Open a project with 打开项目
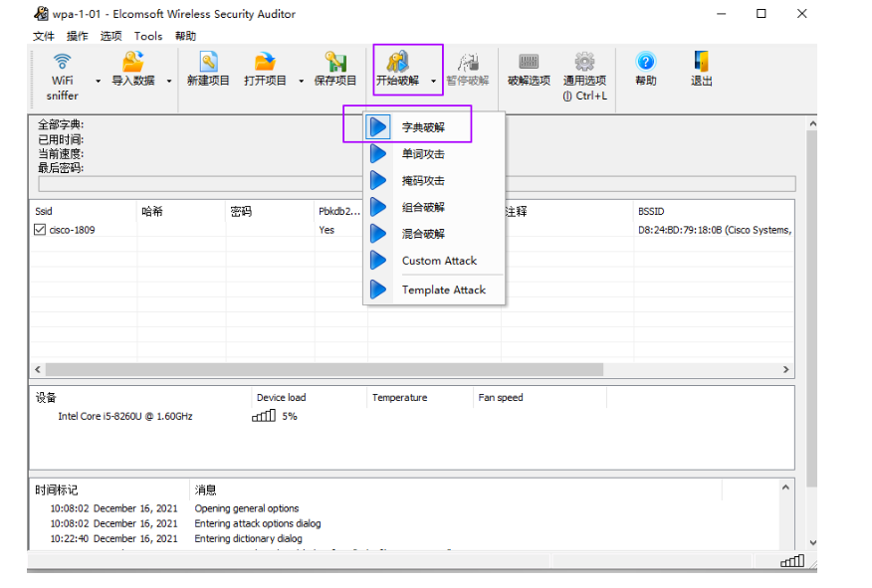The image size is (872, 588). point(265,69)
